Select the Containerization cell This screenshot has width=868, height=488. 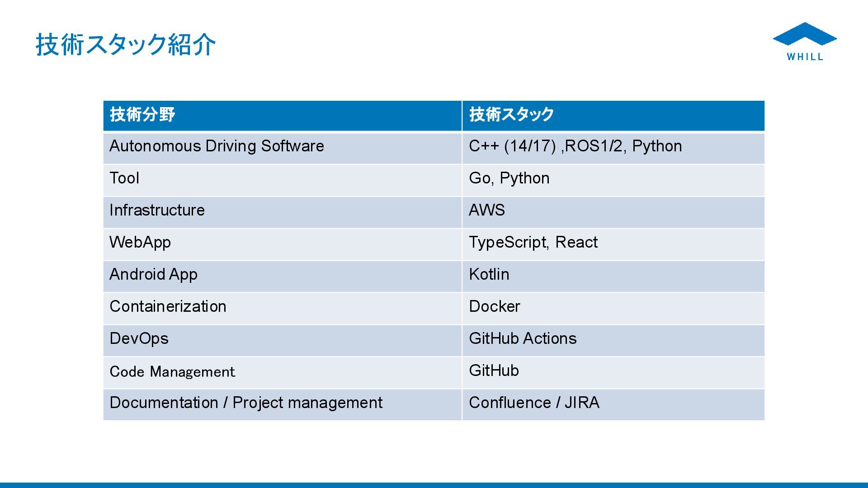(168, 307)
